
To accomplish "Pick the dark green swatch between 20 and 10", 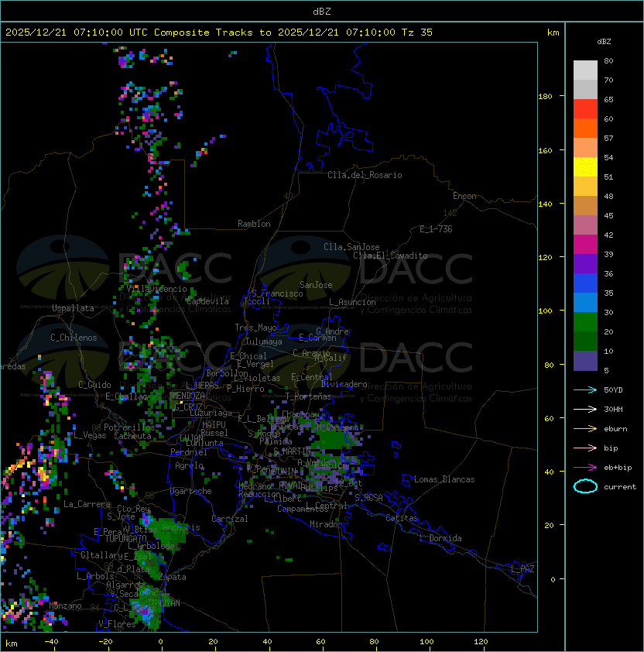I will pyautogui.click(x=585, y=341).
